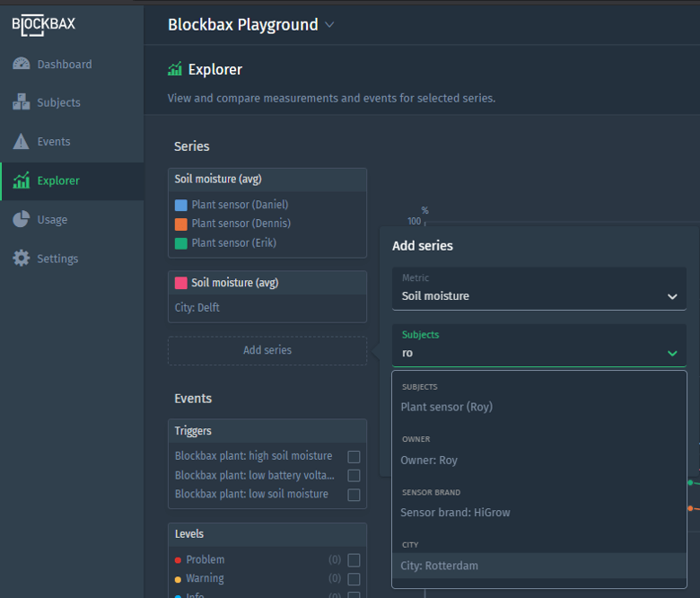Expand the Metric Soil moisture dropdown
Image resolution: width=700 pixels, height=598 pixels.
[x=672, y=296]
